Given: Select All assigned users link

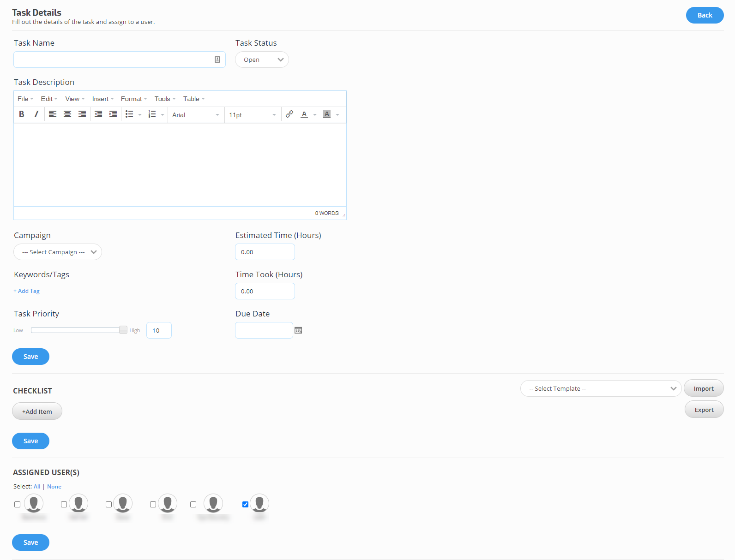Looking at the screenshot, I should 37,487.
